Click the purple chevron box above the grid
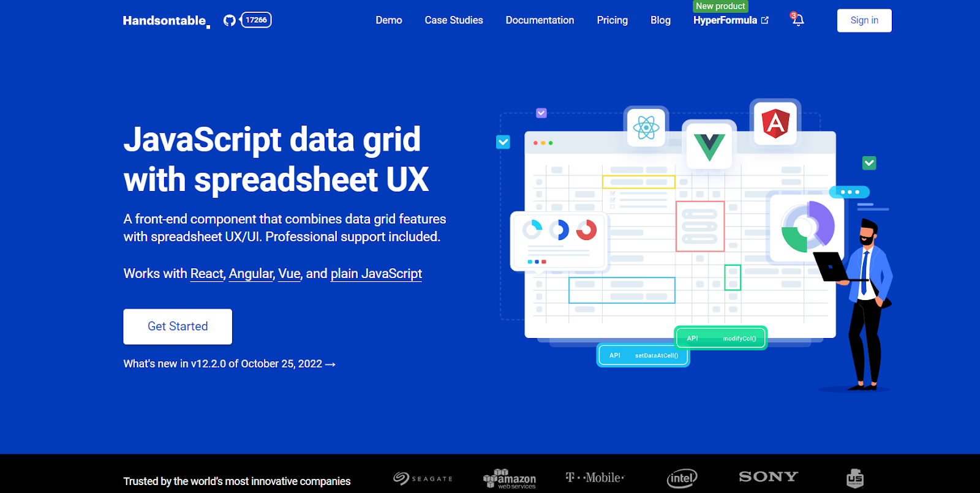This screenshot has height=493, width=980. [541, 113]
